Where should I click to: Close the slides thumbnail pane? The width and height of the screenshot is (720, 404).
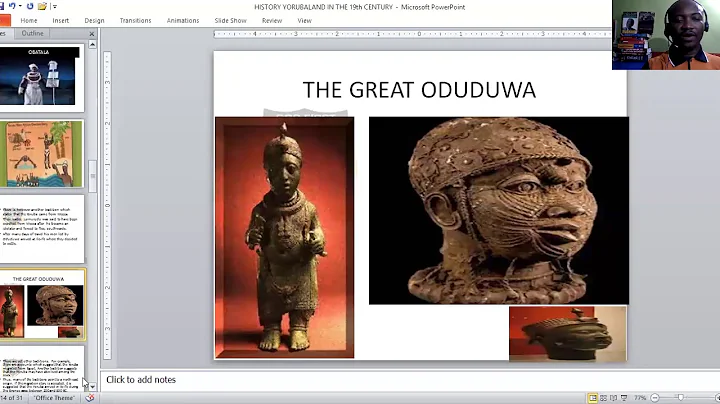coord(92,34)
